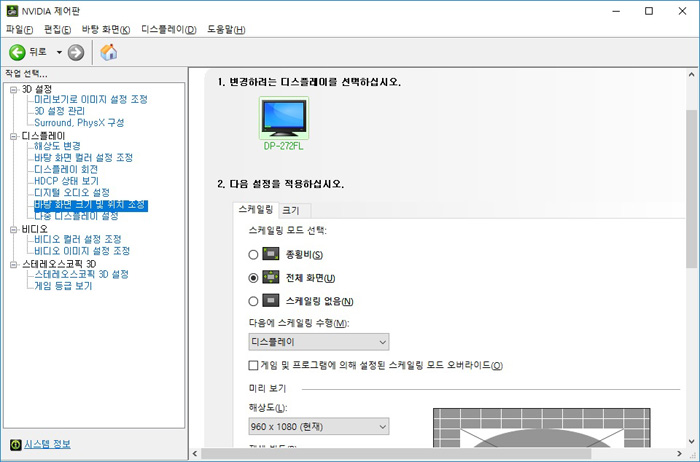The height and width of the screenshot is (462, 700).
Task: Open the 바탕 화면(K) menu
Action: (x=106, y=29)
